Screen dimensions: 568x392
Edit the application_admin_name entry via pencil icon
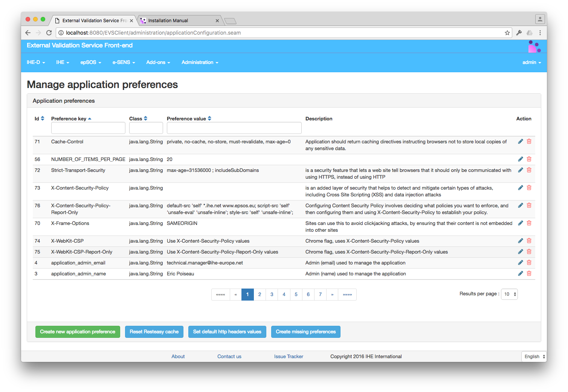click(521, 273)
